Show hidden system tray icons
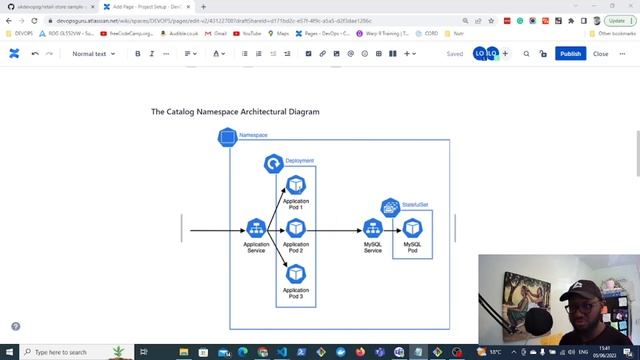The height and width of the screenshot is (360, 640). [x=513, y=352]
